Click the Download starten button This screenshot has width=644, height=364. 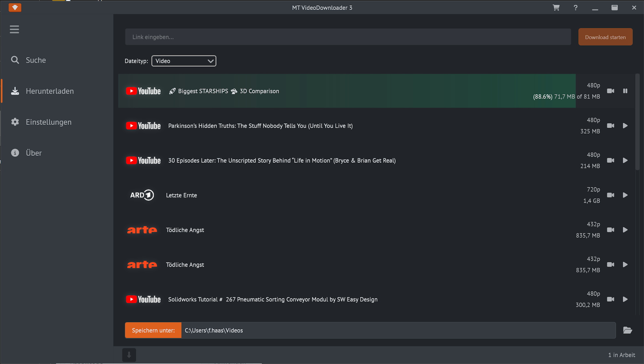coord(605,37)
